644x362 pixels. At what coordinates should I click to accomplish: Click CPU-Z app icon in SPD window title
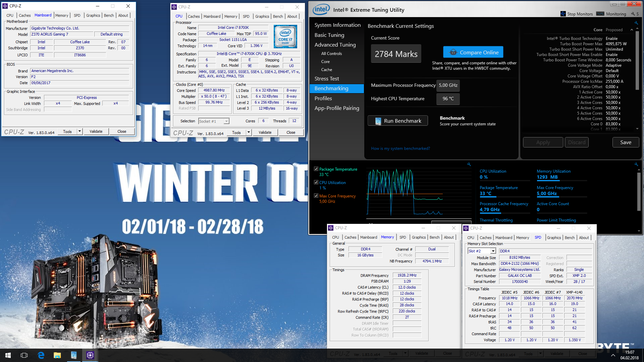coord(466,228)
